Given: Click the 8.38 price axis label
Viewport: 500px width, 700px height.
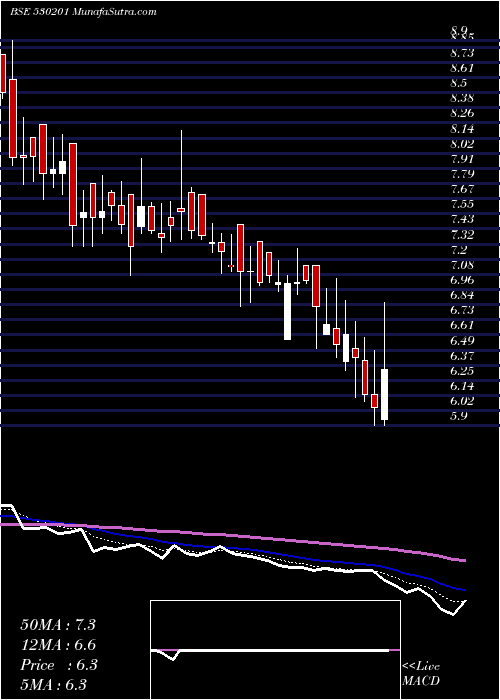Looking at the screenshot, I should point(462,98).
